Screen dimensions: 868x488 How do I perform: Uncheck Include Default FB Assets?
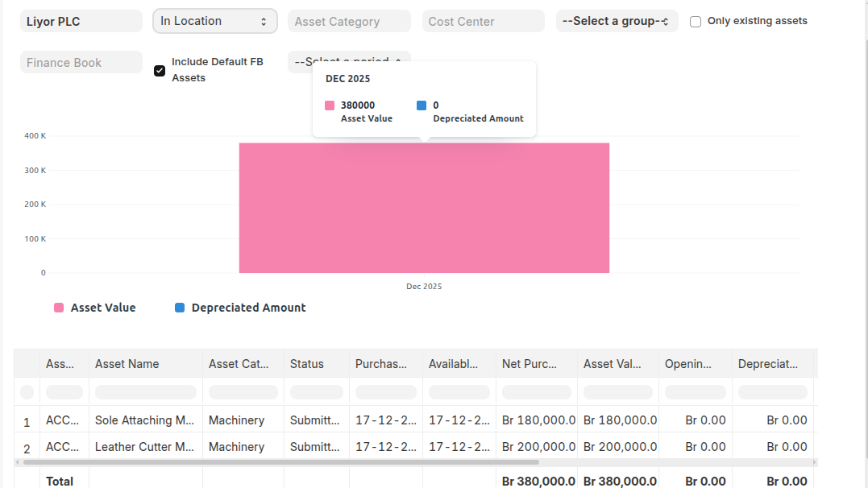point(160,71)
